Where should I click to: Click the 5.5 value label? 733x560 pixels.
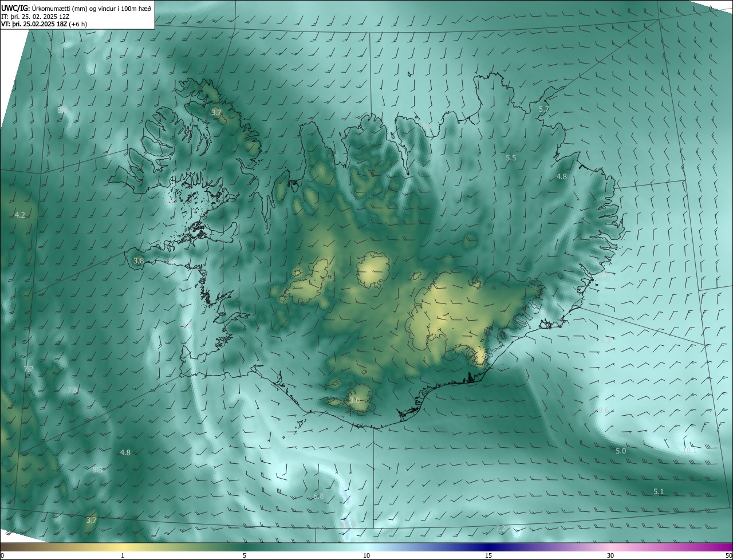[x=511, y=157]
